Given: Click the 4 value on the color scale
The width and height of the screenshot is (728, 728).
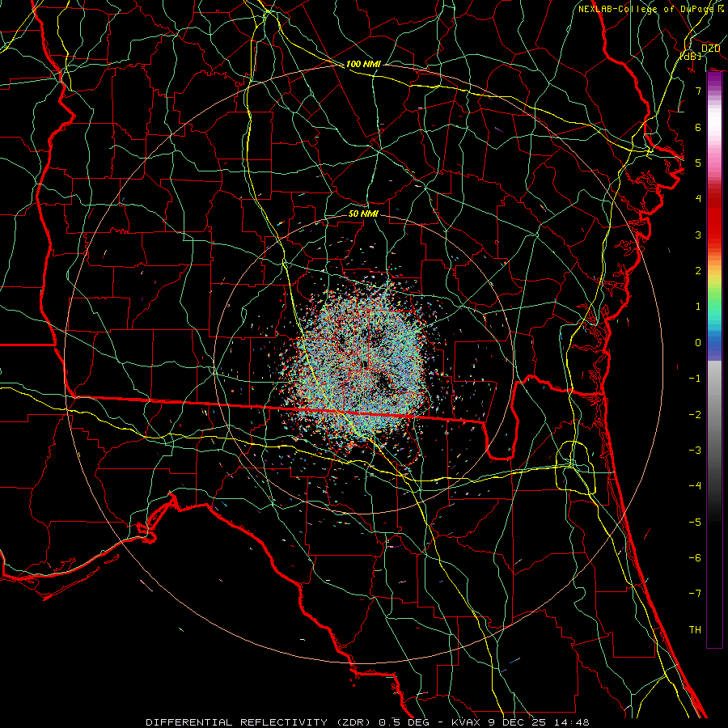Looking at the screenshot, I should pyautogui.click(x=698, y=199).
